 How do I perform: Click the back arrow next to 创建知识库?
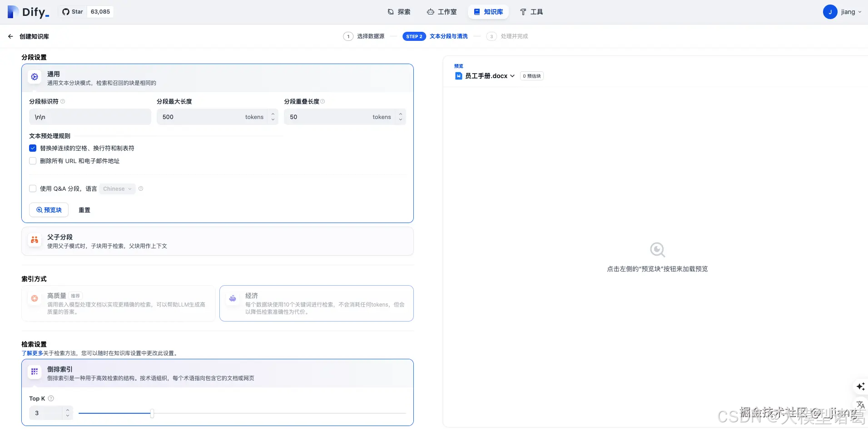tap(10, 36)
